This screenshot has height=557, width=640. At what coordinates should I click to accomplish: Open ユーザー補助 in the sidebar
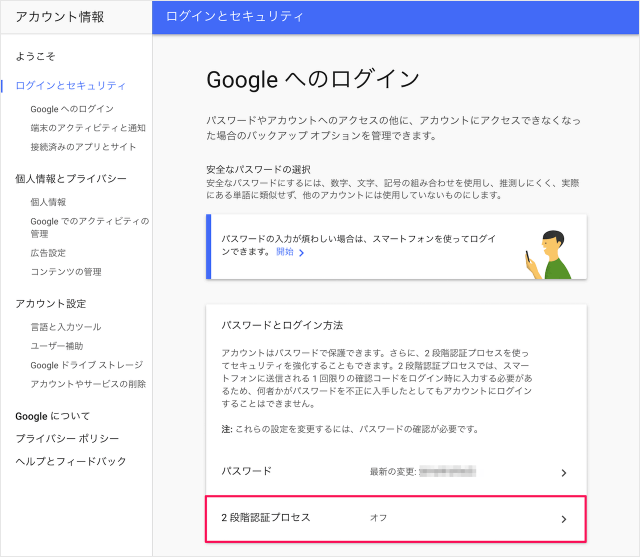pos(56,346)
